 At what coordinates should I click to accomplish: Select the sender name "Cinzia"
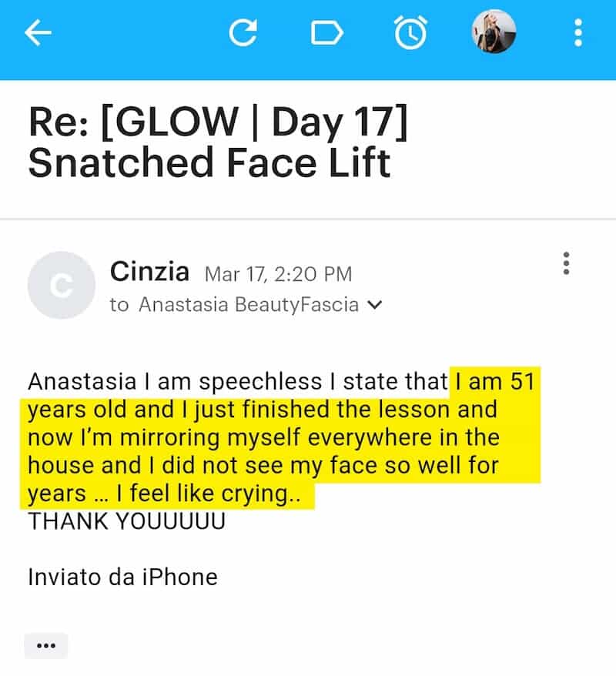click(150, 271)
